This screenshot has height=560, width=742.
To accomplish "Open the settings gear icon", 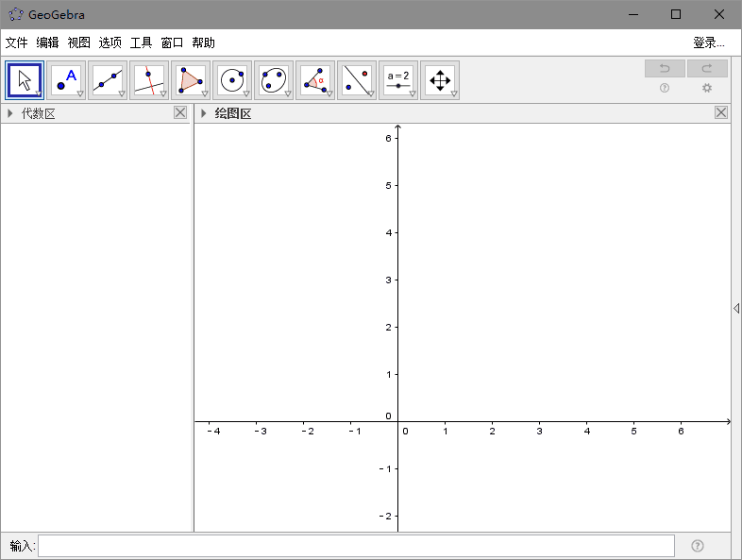I will [x=707, y=88].
